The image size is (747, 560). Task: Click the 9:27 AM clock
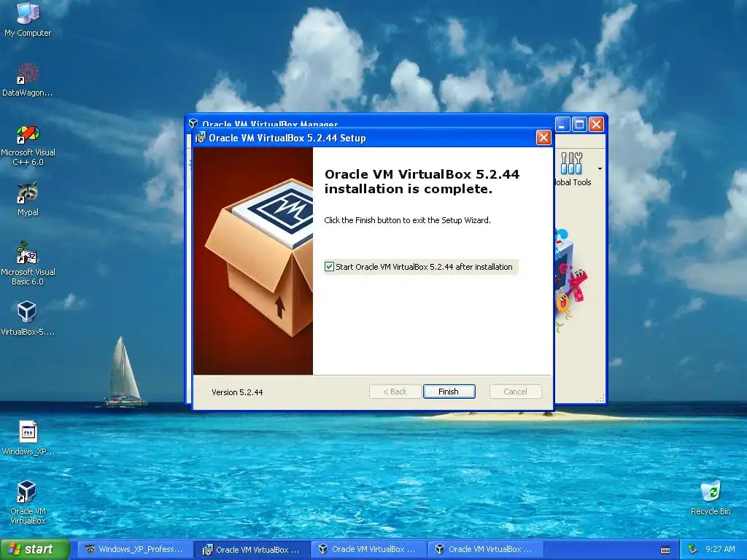pos(720,549)
